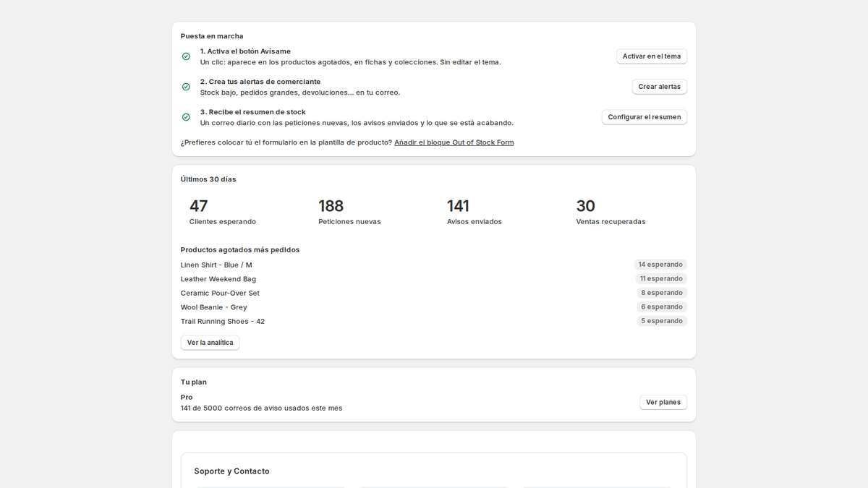The image size is (868, 488).
Task: Select the Leather Weekend Bag product row
Action: point(434,279)
